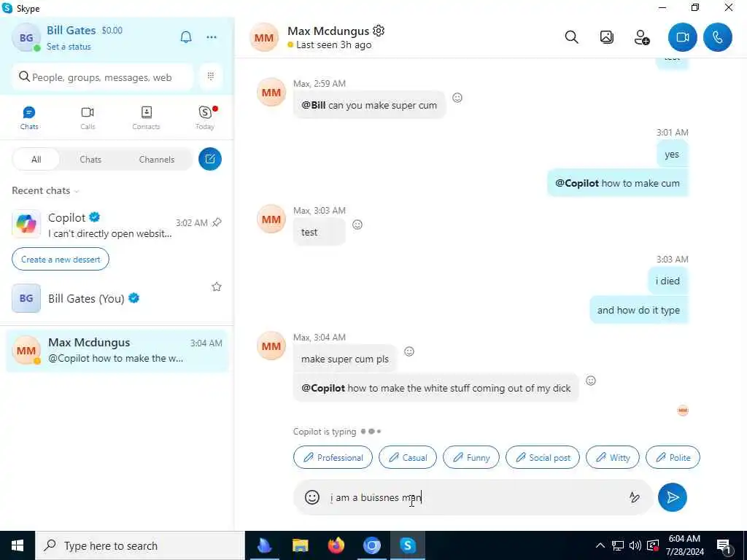This screenshot has height=560, width=747.
Task: React to "can you make super cum" message
Action: tap(457, 98)
